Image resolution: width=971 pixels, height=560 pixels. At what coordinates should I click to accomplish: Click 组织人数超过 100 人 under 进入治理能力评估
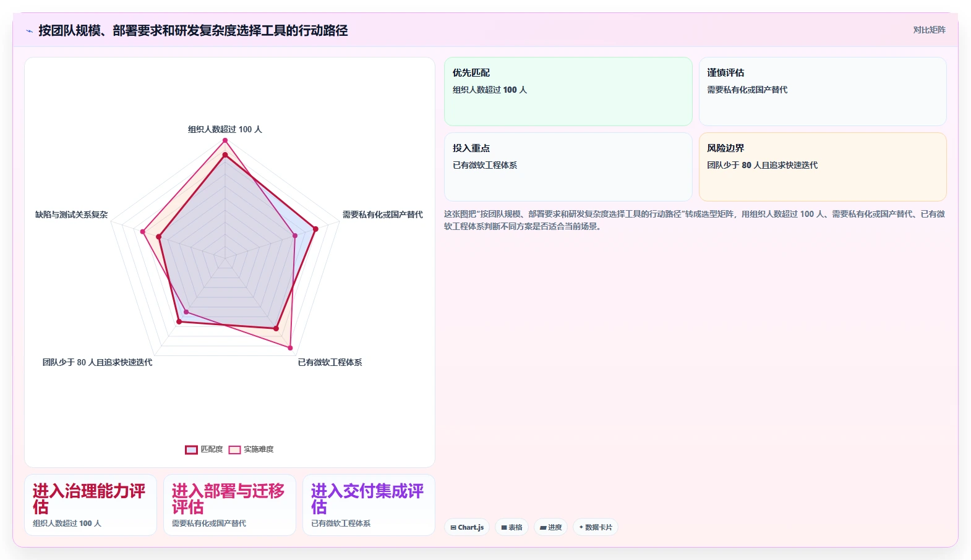(67, 523)
